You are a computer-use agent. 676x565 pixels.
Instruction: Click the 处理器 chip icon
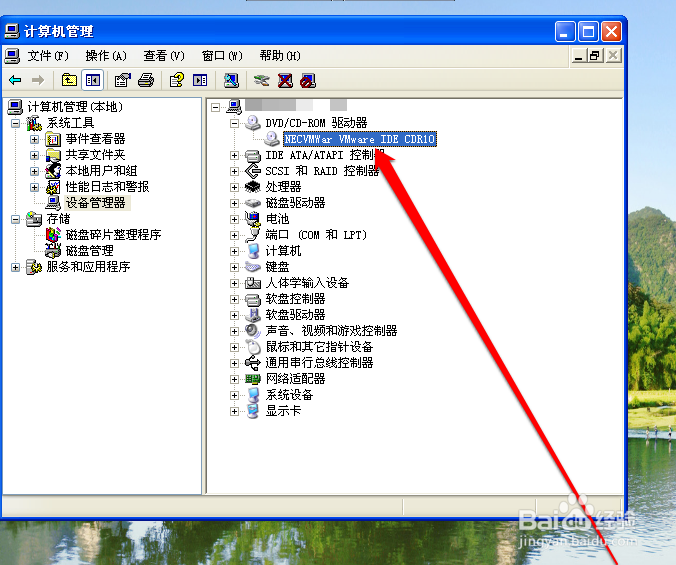pyautogui.click(x=253, y=187)
